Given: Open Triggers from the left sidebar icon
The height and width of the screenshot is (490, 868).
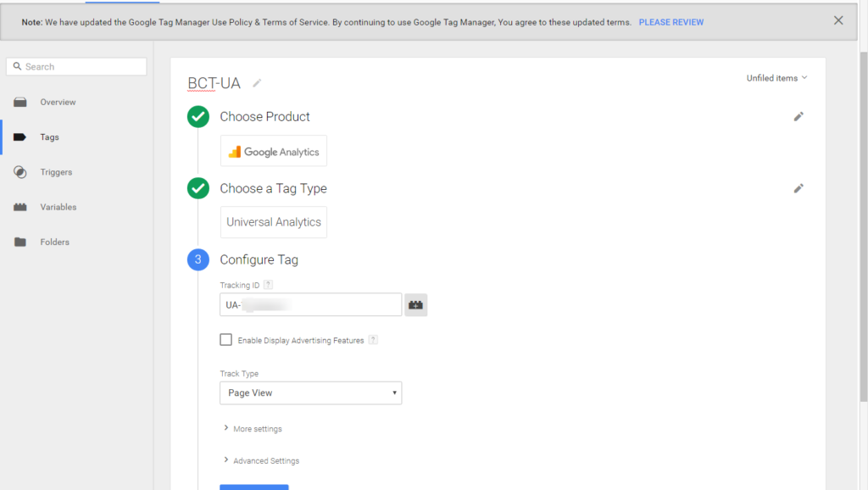Looking at the screenshot, I should (20, 171).
